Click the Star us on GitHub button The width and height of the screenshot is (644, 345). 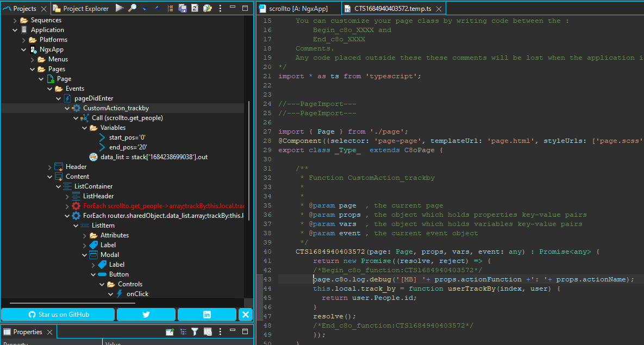[x=58, y=315]
